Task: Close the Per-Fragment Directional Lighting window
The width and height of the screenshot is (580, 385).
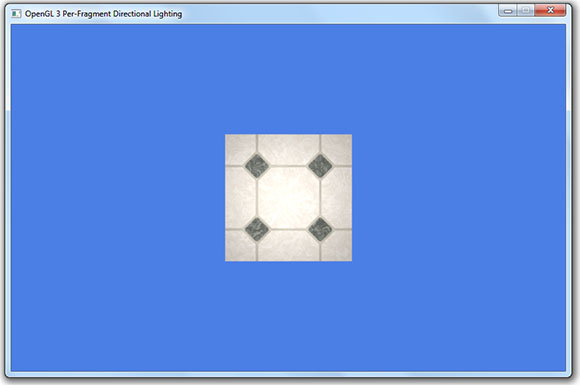Action: coord(550,11)
